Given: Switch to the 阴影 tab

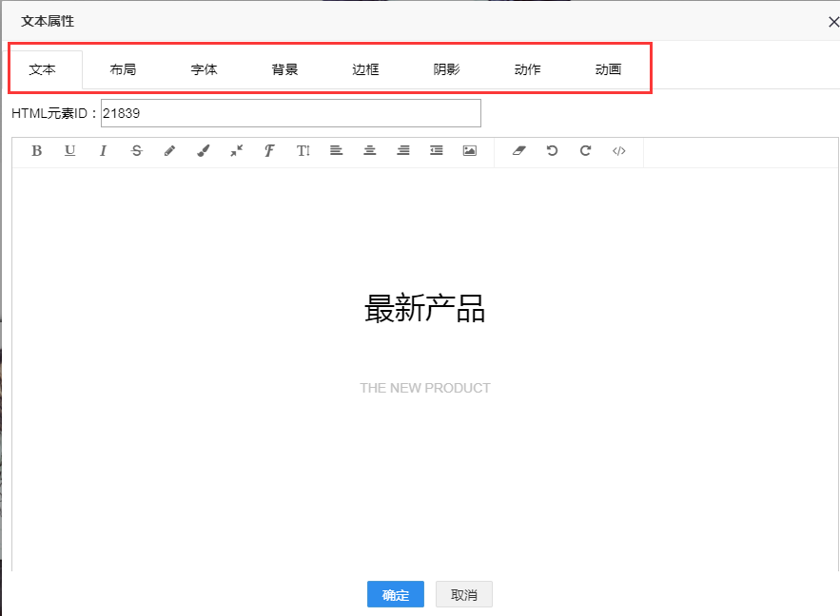Looking at the screenshot, I should coord(446,69).
